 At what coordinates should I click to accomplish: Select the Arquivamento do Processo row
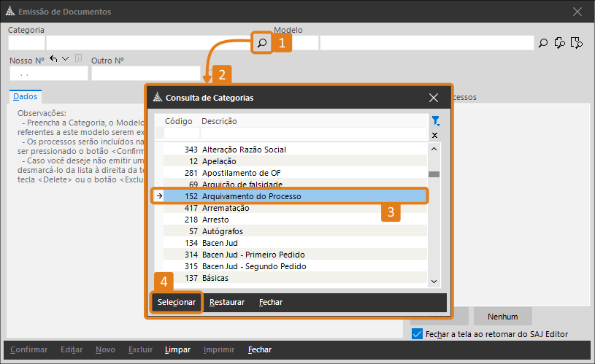click(292, 196)
